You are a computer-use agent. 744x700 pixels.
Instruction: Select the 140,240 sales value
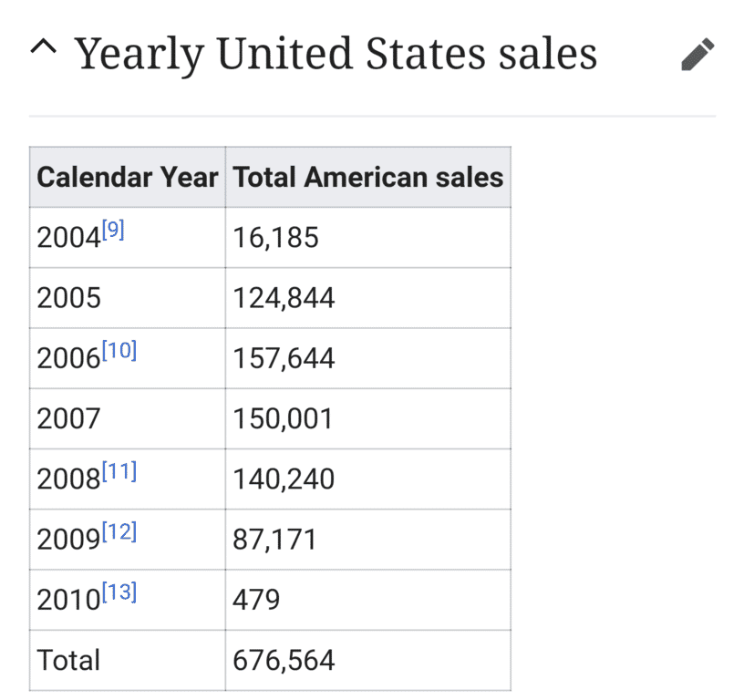pos(284,479)
